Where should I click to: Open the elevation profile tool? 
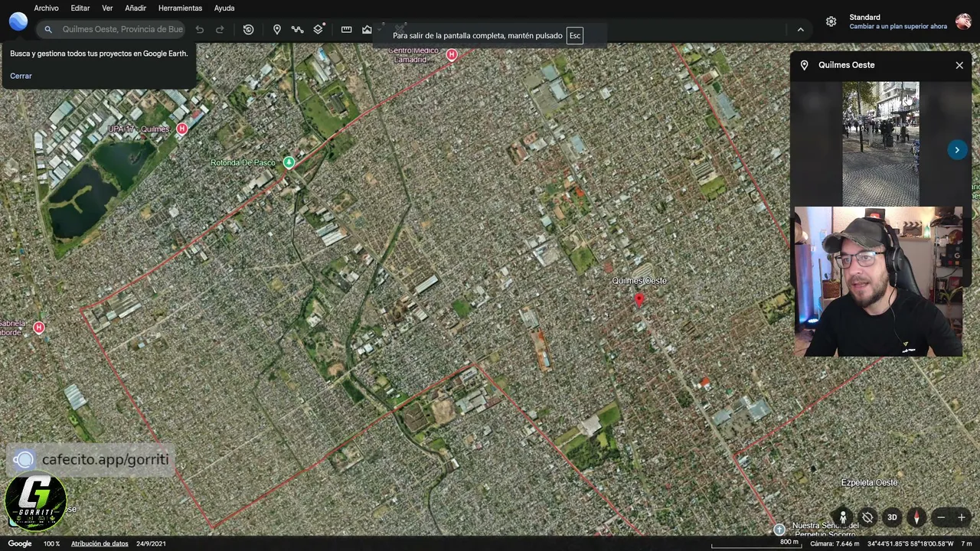pyautogui.click(x=367, y=30)
